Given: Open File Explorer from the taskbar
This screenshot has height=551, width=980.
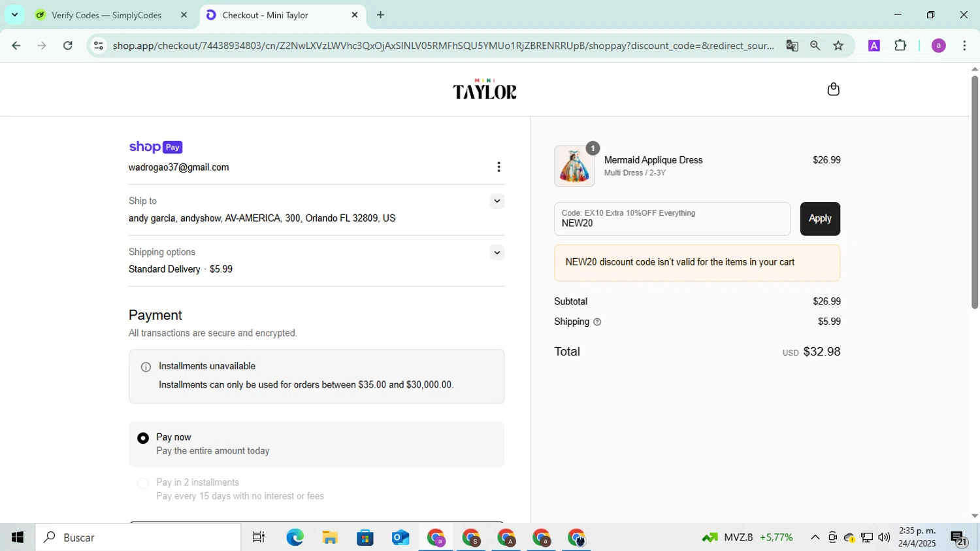Looking at the screenshot, I should pyautogui.click(x=330, y=537).
